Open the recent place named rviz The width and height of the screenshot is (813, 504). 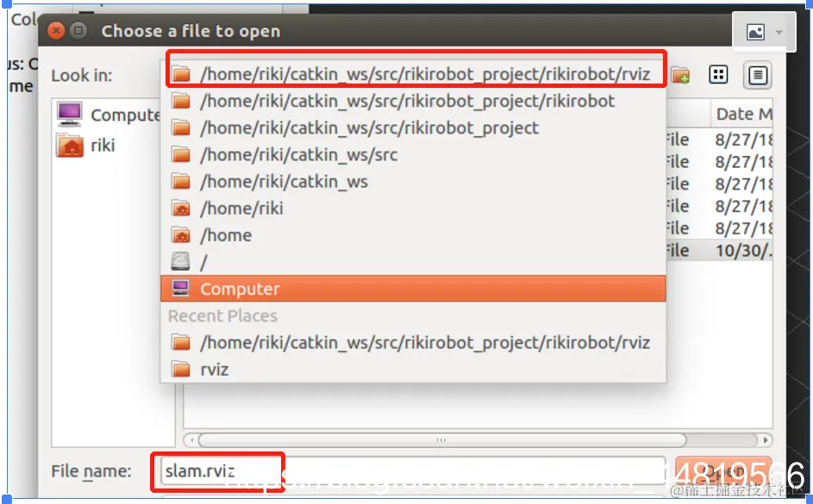pyautogui.click(x=413, y=370)
